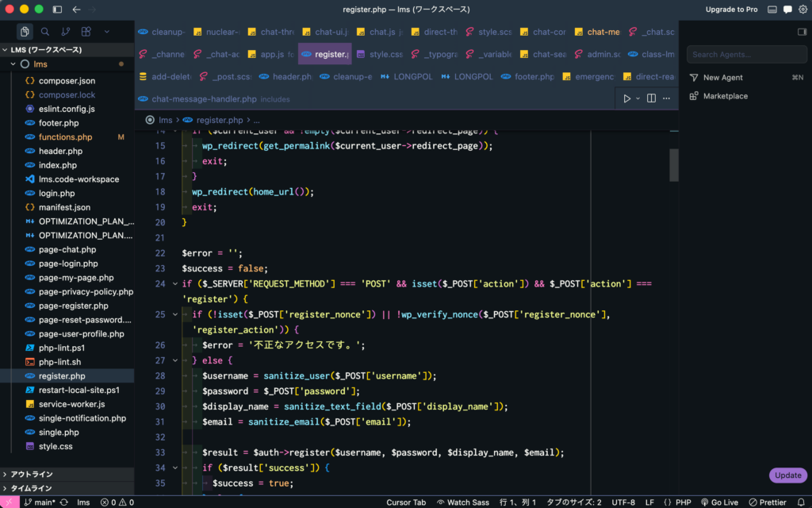Screen dimensions: 812x508
Task: Fold the if block at line 34
Action: click(x=175, y=468)
